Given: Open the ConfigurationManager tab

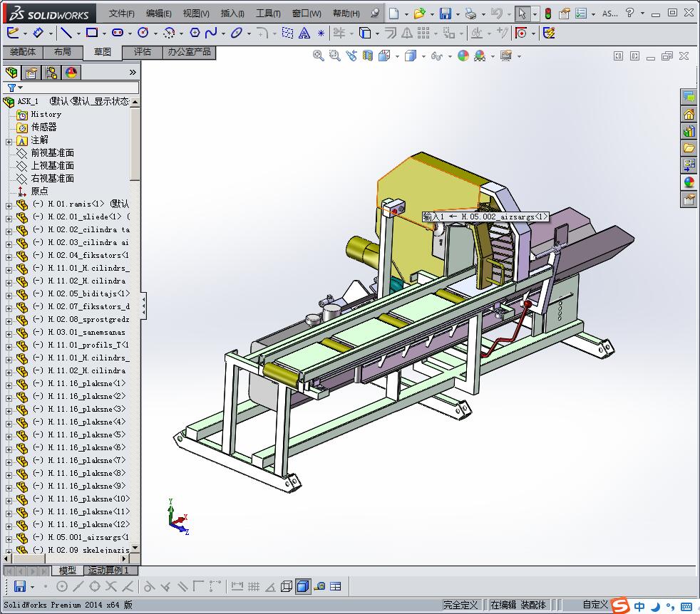Looking at the screenshot, I should tap(52, 73).
